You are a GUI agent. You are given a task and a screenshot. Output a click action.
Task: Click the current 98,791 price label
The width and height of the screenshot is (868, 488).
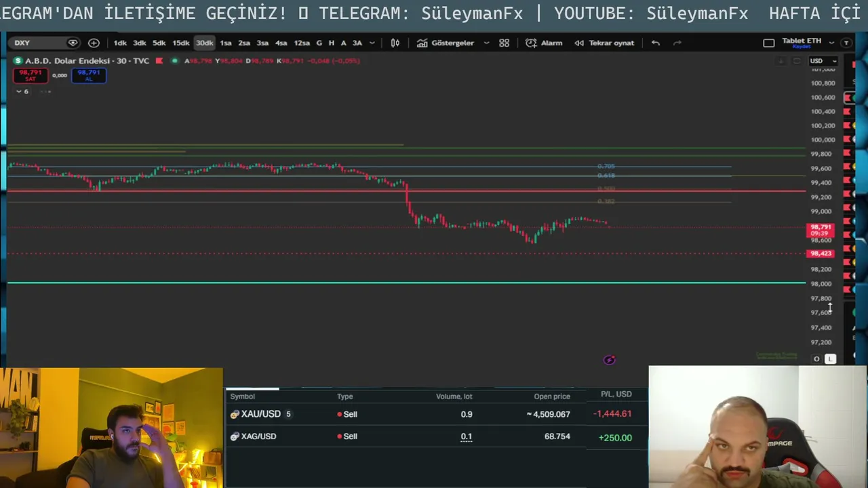click(x=820, y=230)
